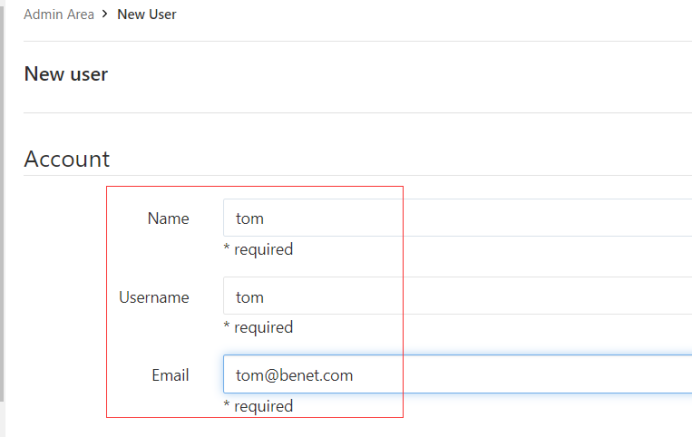The width and height of the screenshot is (692, 438).
Task: Click the Account section heading
Action: point(67,159)
